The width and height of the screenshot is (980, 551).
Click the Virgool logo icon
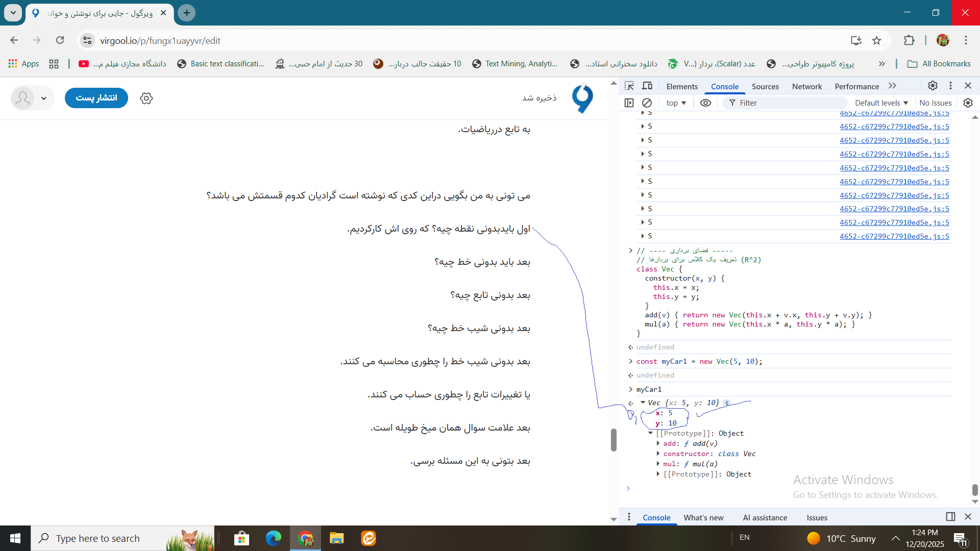582,98
